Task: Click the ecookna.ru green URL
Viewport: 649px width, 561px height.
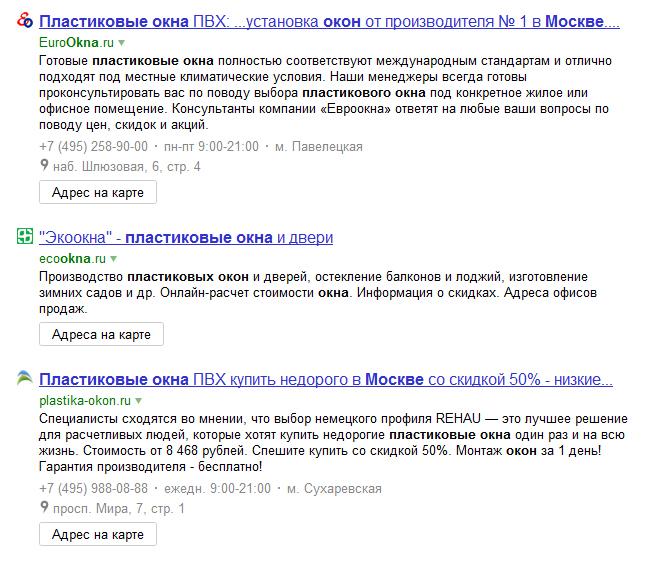Action: point(72,258)
